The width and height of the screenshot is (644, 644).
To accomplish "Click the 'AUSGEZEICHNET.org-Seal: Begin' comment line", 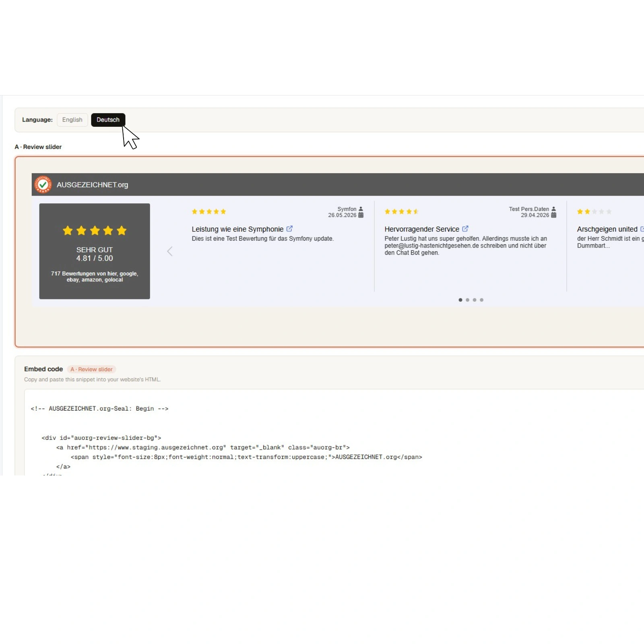I will point(99,409).
